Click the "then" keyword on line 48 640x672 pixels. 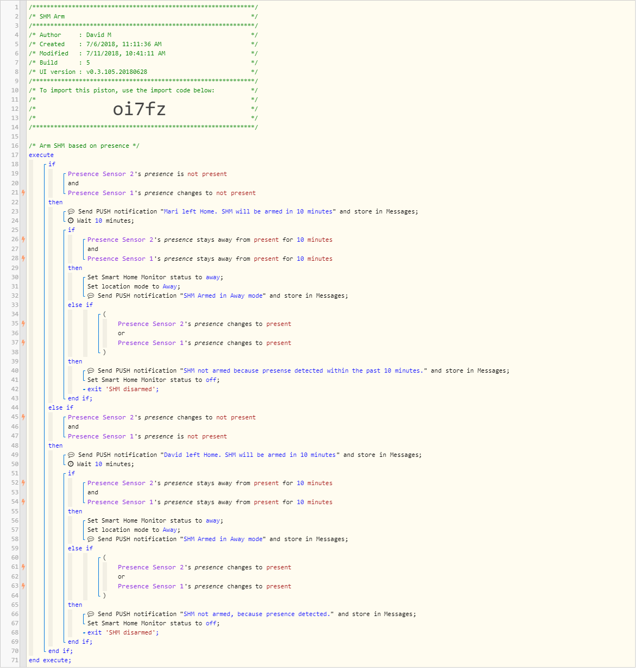point(55,445)
